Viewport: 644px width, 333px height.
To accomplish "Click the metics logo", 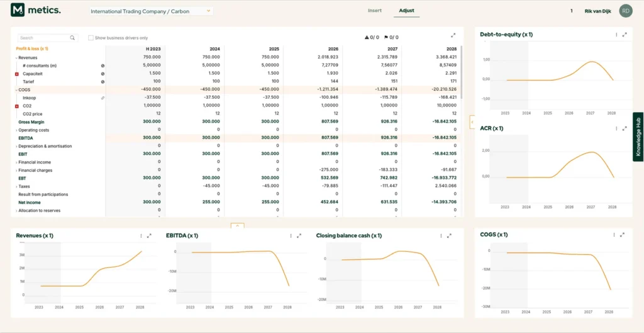I will (x=36, y=11).
